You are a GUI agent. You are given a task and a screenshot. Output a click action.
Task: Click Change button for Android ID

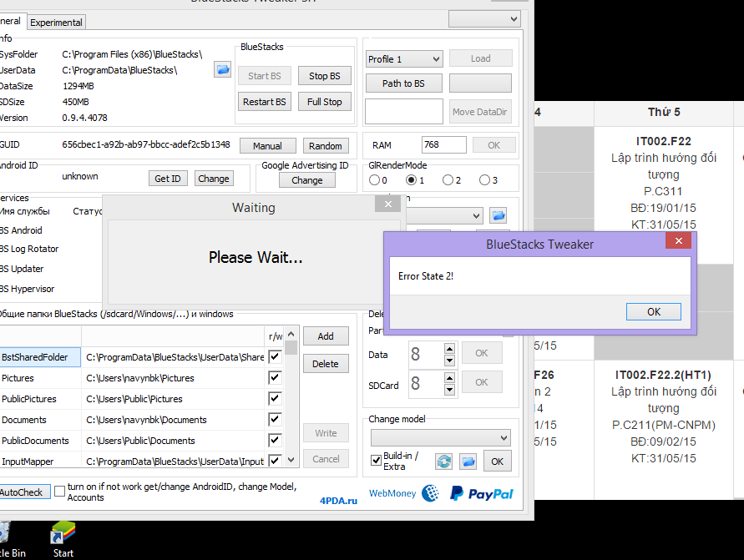tap(214, 179)
